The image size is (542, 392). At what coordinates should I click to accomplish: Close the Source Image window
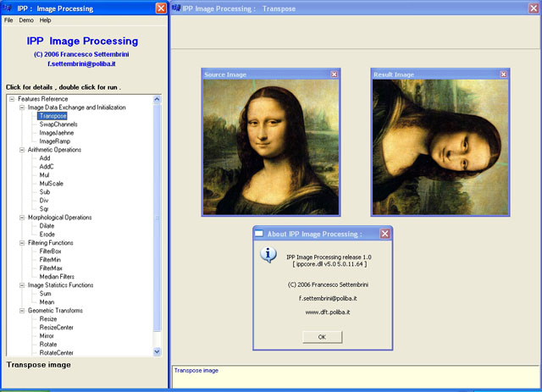click(334, 75)
